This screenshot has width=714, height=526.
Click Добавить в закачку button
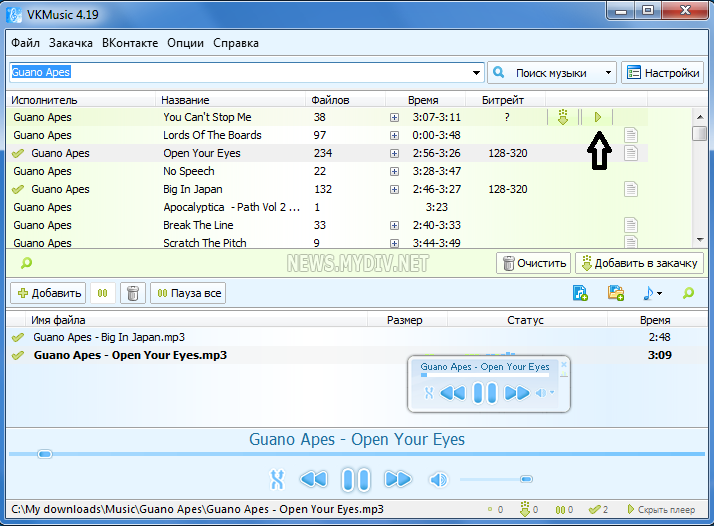(x=639, y=263)
